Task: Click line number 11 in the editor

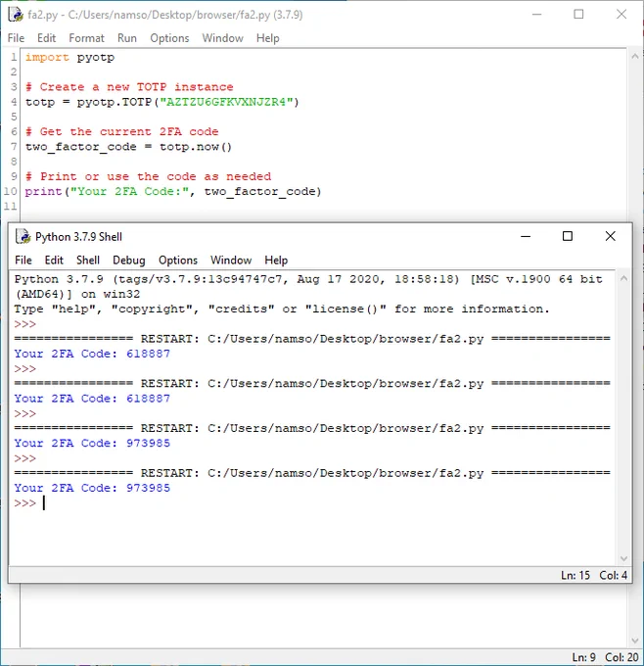Action: [11, 207]
